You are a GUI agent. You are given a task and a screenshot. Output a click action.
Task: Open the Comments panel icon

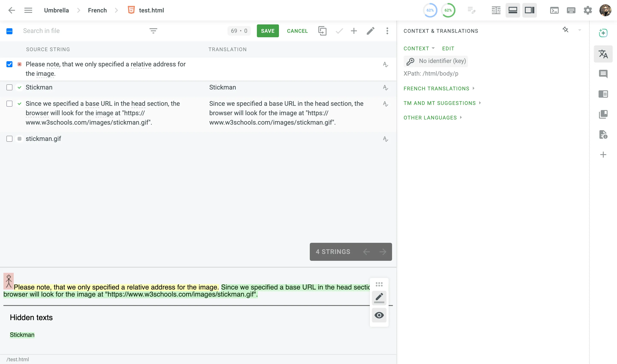603,74
